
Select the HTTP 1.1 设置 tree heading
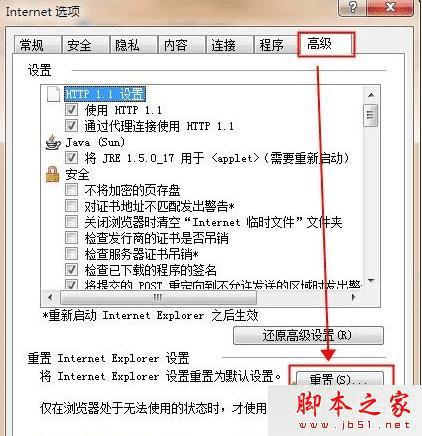[105, 94]
